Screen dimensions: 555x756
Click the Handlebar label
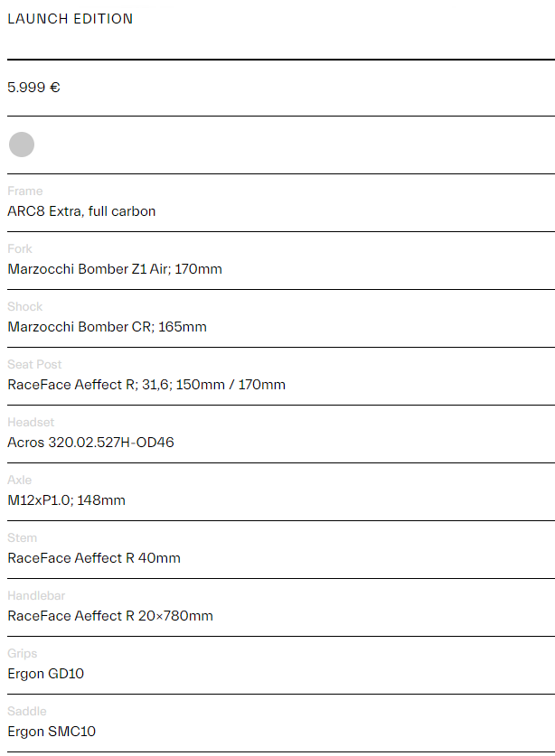(36, 596)
